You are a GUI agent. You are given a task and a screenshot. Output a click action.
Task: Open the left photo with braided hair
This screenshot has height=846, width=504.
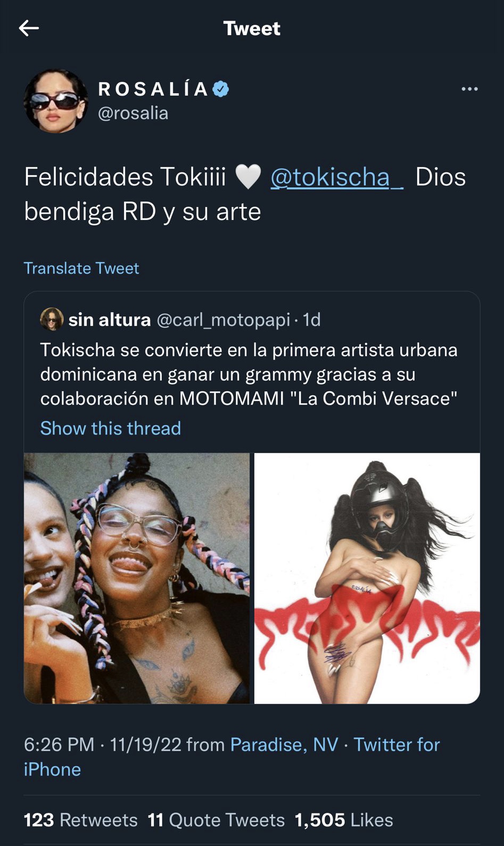[x=137, y=578]
